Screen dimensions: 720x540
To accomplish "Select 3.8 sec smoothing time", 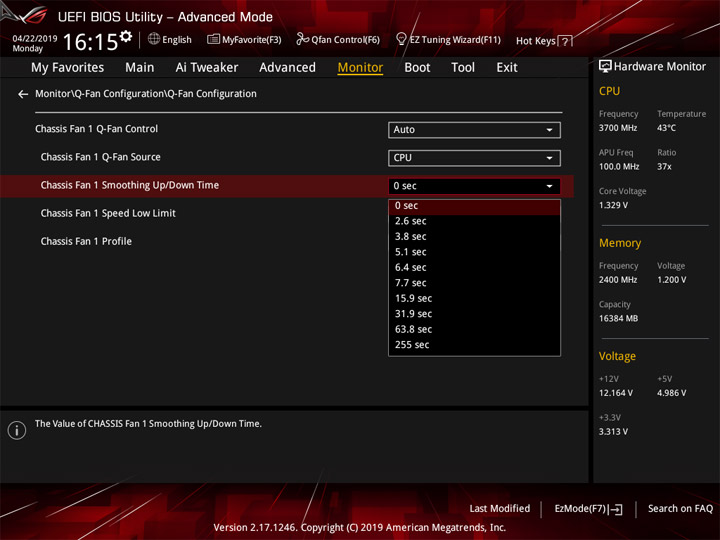I will click(474, 236).
